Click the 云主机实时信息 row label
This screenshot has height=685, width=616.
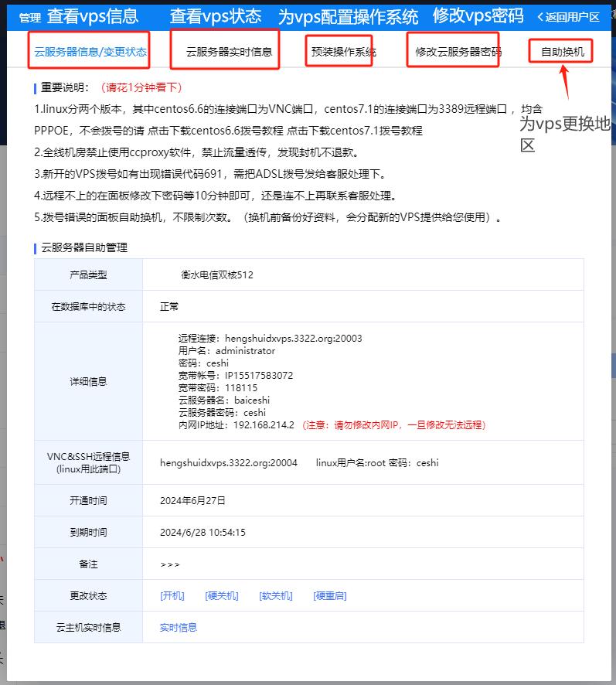click(x=88, y=627)
